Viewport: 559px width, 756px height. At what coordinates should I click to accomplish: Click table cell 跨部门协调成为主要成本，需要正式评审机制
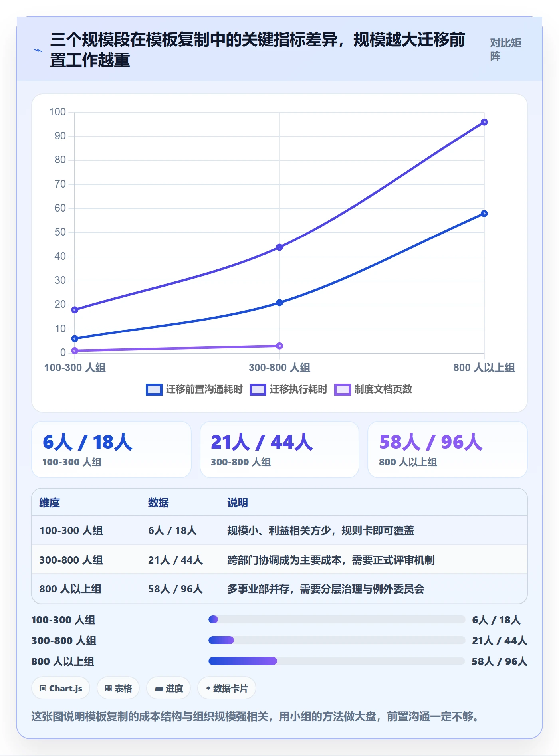[x=331, y=560]
